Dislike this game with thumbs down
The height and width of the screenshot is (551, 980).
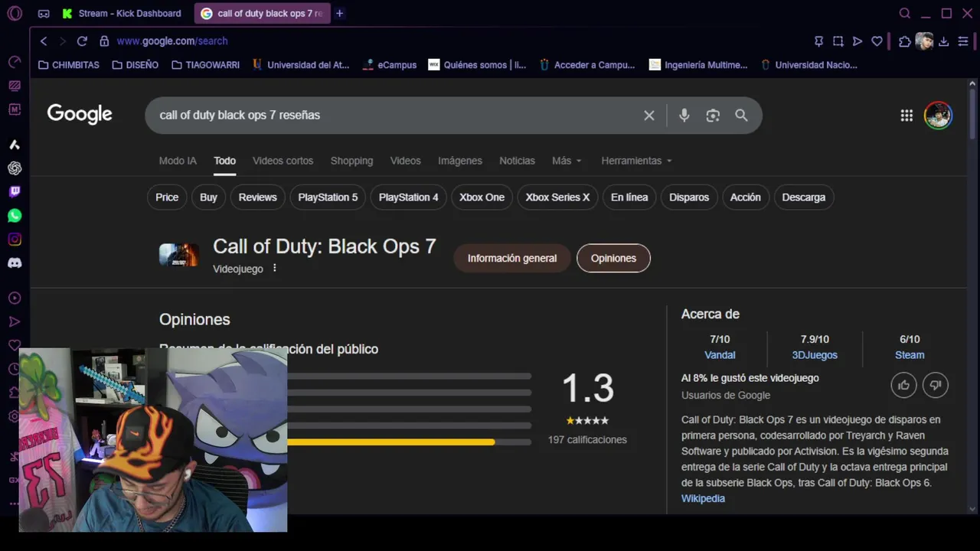(936, 385)
